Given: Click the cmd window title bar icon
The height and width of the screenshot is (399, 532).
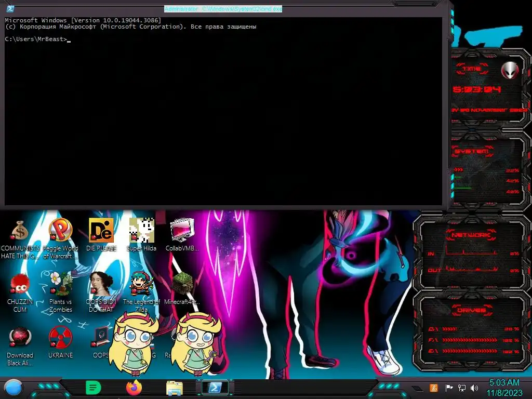Looking at the screenshot, I should tap(10, 9).
